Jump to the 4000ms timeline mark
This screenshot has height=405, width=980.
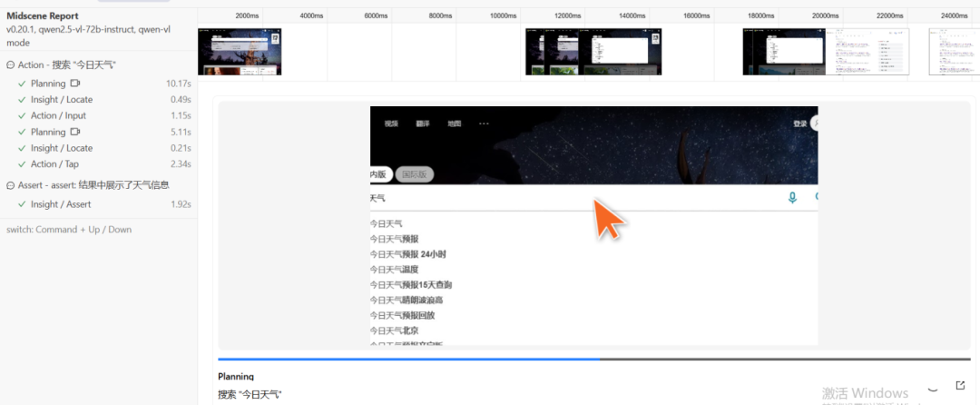click(x=311, y=15)
